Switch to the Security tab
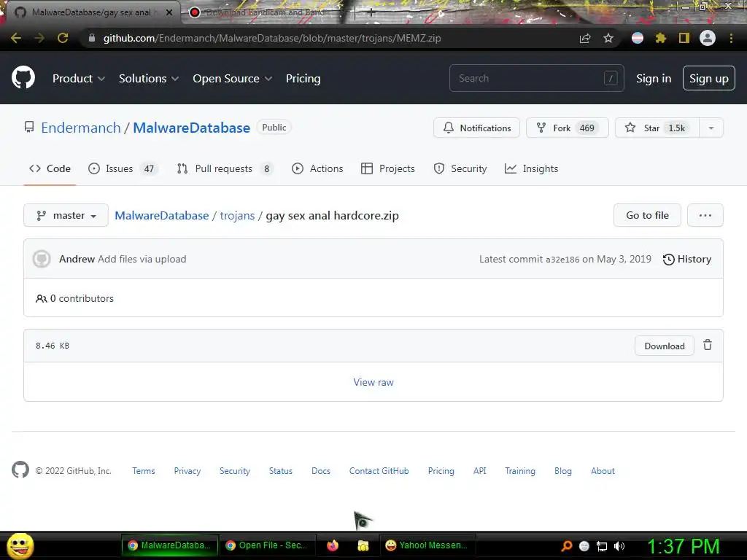This screenshot has width=747, height=560. click(460, 168)
